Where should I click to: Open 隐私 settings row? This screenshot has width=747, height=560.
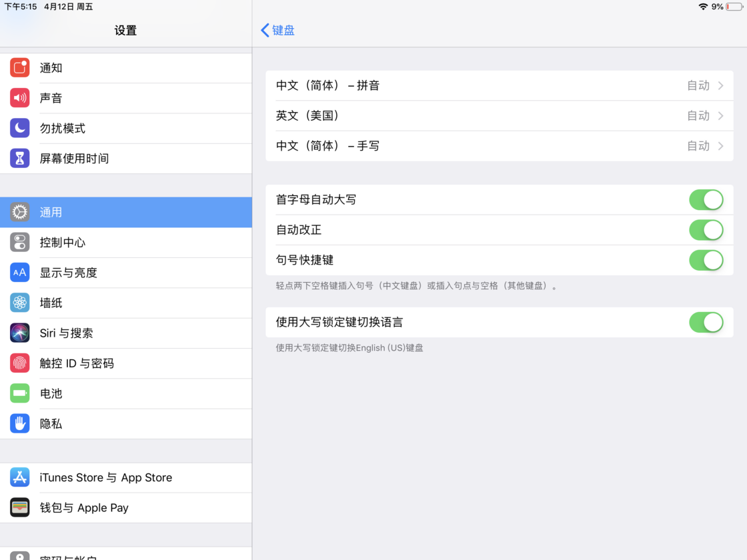pos(126,424)
